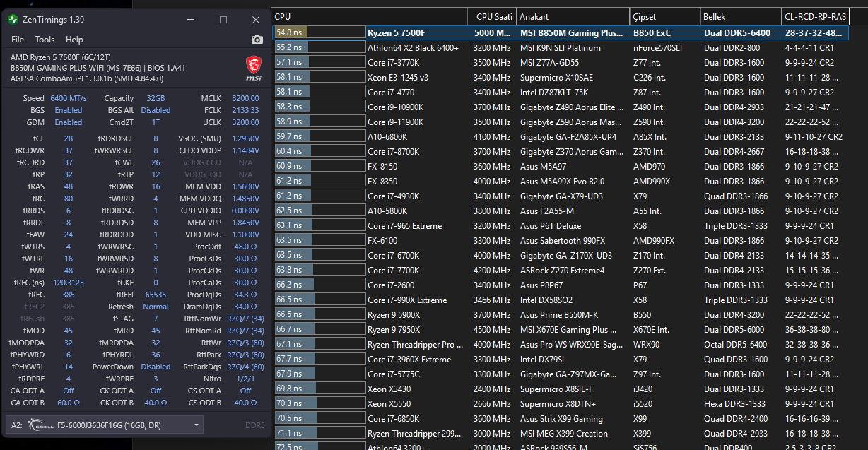Click the tRFC (ns) value 120.3125
The height and width of the screenshot is (450, 868).
69,283
